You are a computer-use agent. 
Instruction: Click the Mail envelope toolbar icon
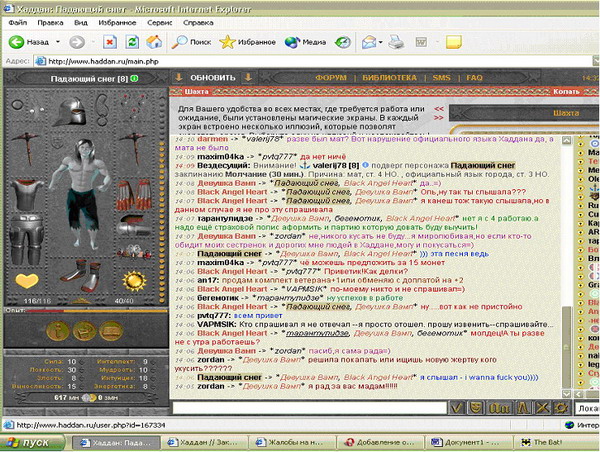pos(369,42)
